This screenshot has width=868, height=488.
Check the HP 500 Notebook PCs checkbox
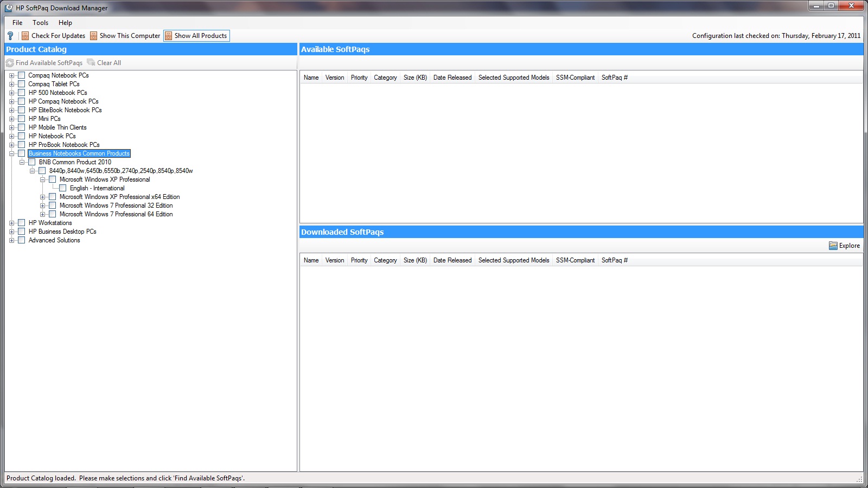coord(22,93)
